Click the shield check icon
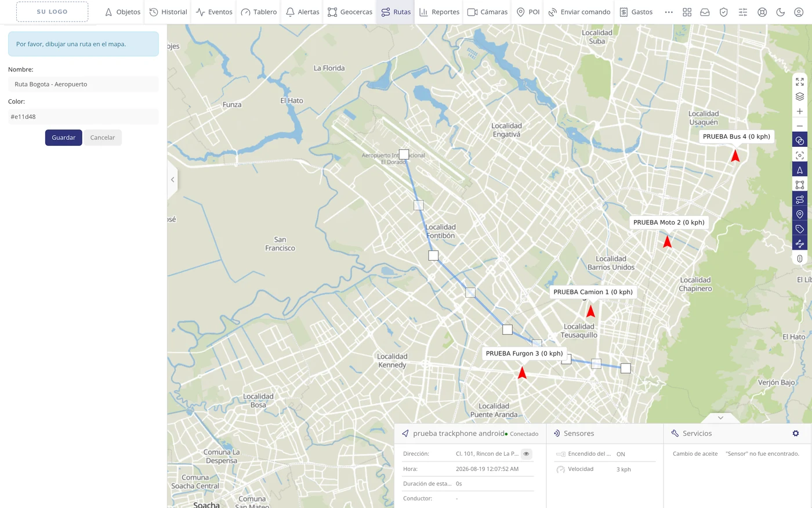 click(724, 12)
